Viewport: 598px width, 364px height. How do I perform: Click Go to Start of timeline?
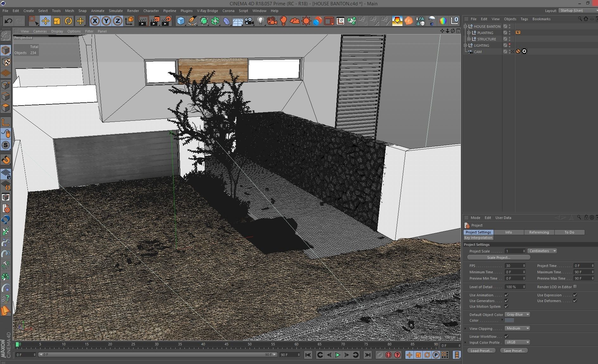click(x=308, y=355)
